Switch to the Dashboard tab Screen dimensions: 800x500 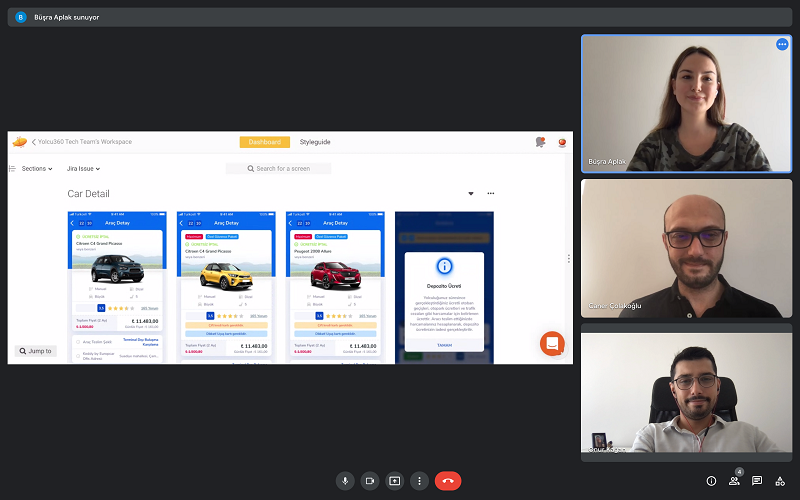[265, 142]
